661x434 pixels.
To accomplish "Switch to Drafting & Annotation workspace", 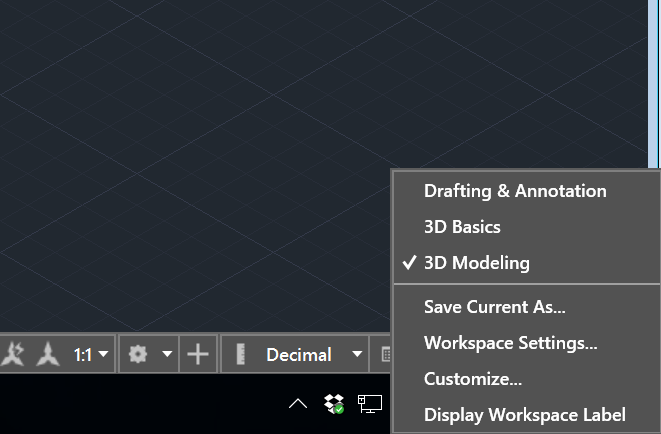I will tap(527, 191).
